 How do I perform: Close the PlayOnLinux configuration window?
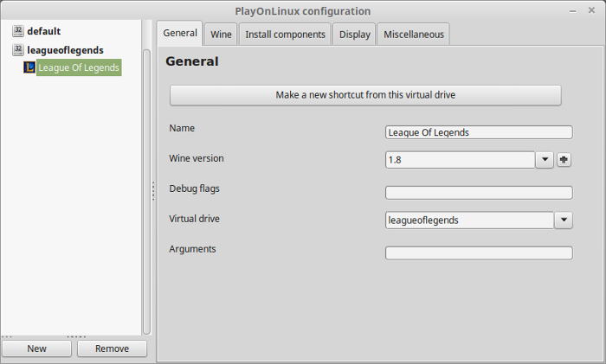tap(591, 10)
